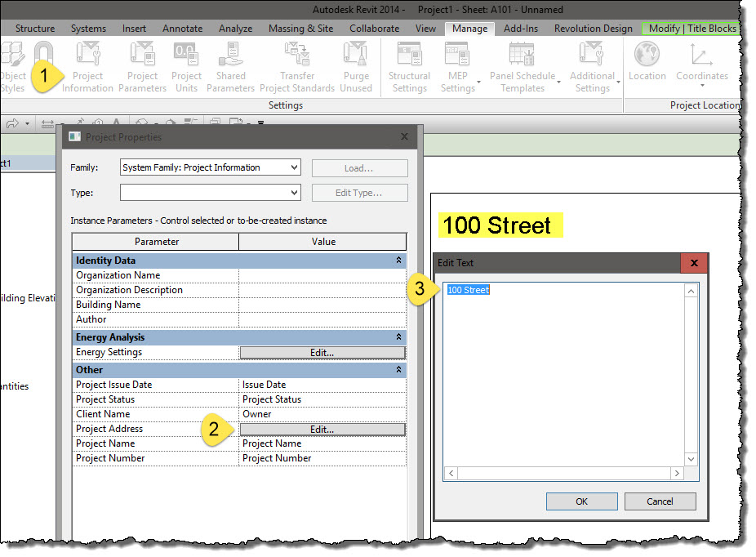Open Project Parameters tool
This screenshot has height=557, width=756.
click(142, 68)
